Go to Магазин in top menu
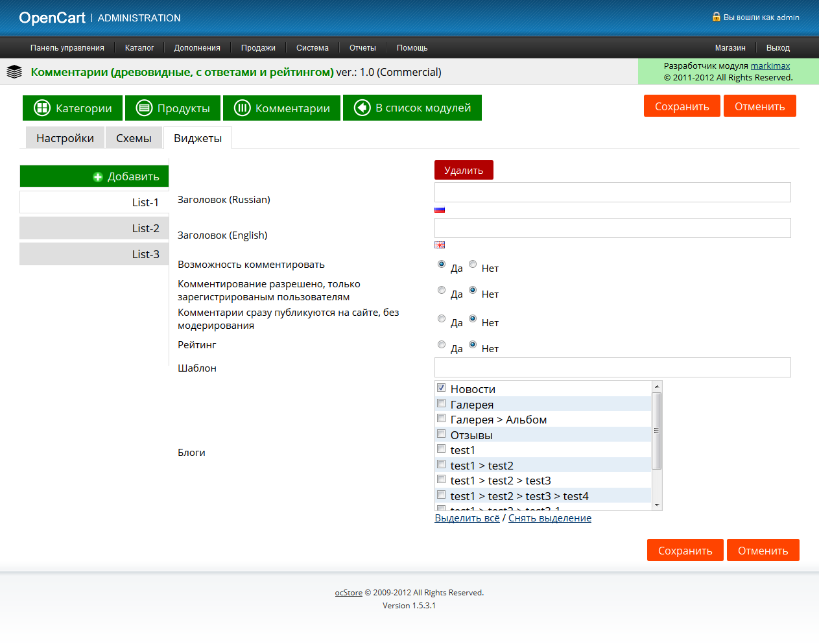 click(x=730, y=48)
